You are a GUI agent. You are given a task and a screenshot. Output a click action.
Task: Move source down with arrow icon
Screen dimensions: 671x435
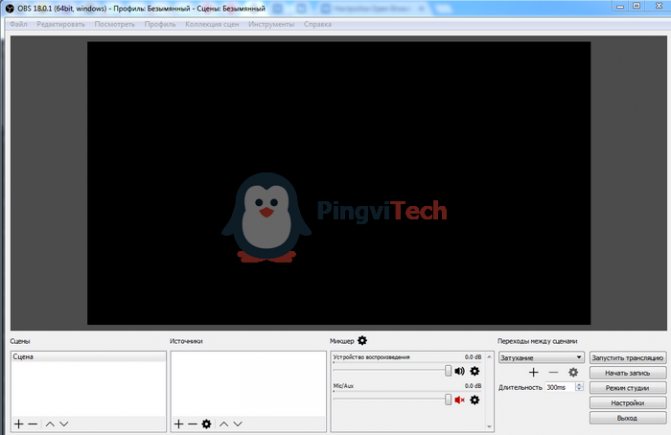click(238, 424)
